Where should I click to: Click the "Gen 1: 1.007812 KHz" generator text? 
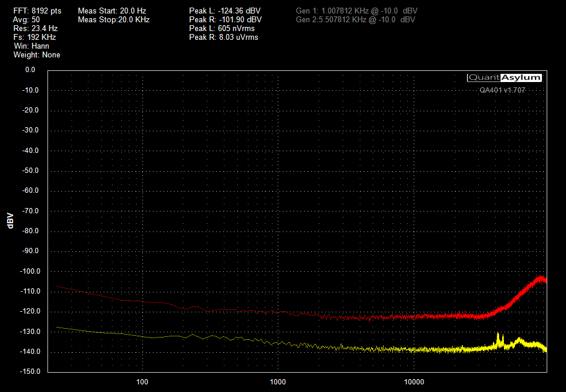click(357, 11)
